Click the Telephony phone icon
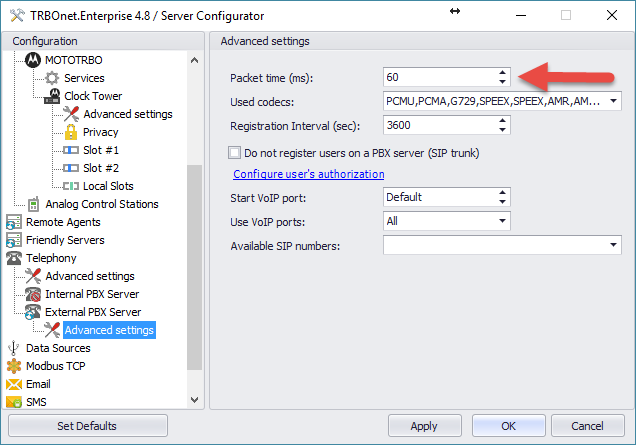636x445 pixels. click(14, 258)
